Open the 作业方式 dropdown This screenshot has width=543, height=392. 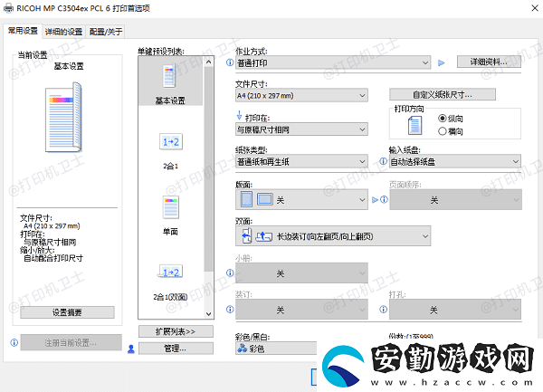[333, 62]
